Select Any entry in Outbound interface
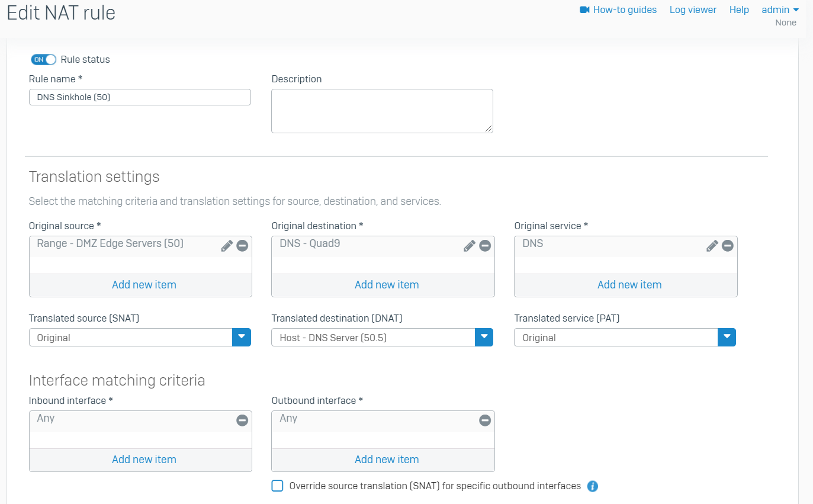Image resolution: width=813 pixels, height=504 pixels. point(288,418)
